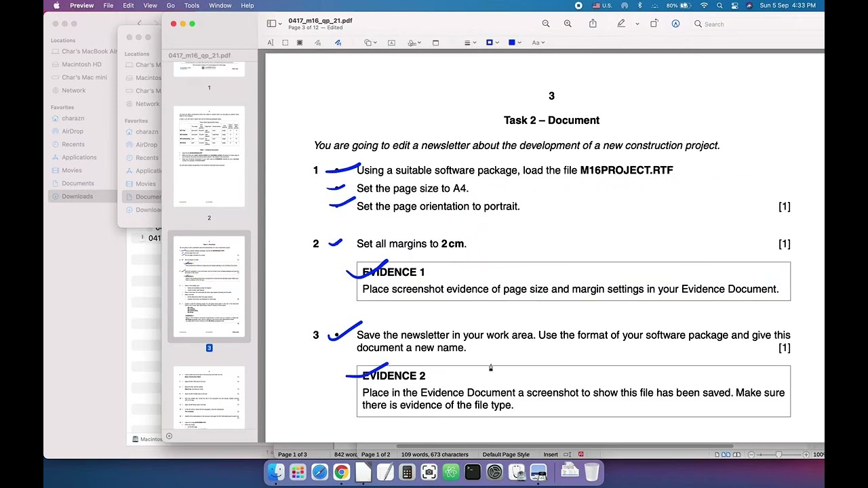
Task: Open the Go menu
Action: (170, 5)
